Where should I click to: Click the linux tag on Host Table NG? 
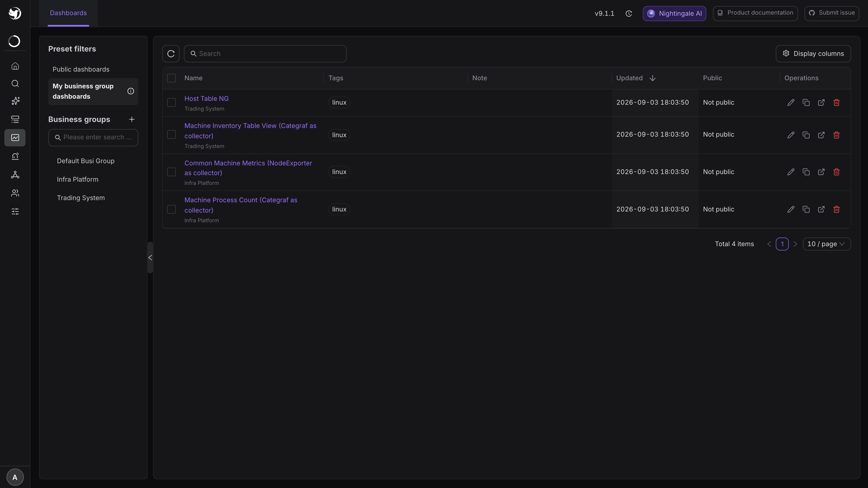point(339,102)
